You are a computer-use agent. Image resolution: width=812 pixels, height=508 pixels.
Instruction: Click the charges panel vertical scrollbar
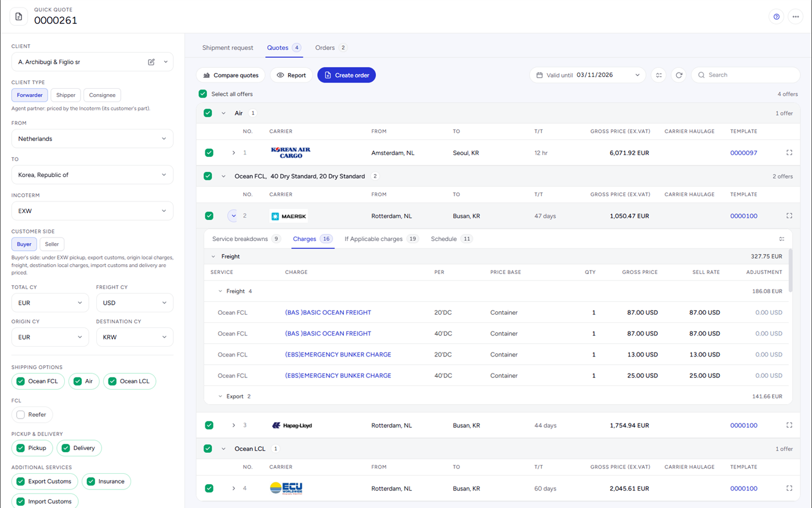click(790, 270)
